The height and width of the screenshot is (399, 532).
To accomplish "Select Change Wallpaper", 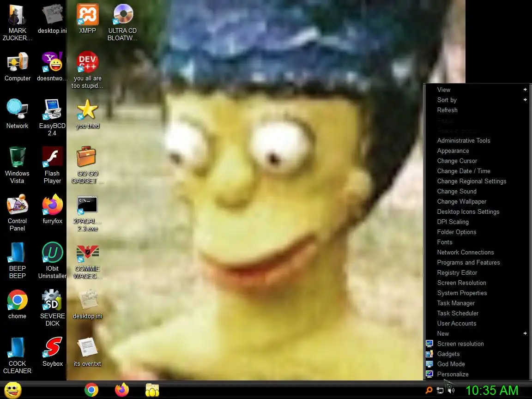I will click(x=478, y=201).
